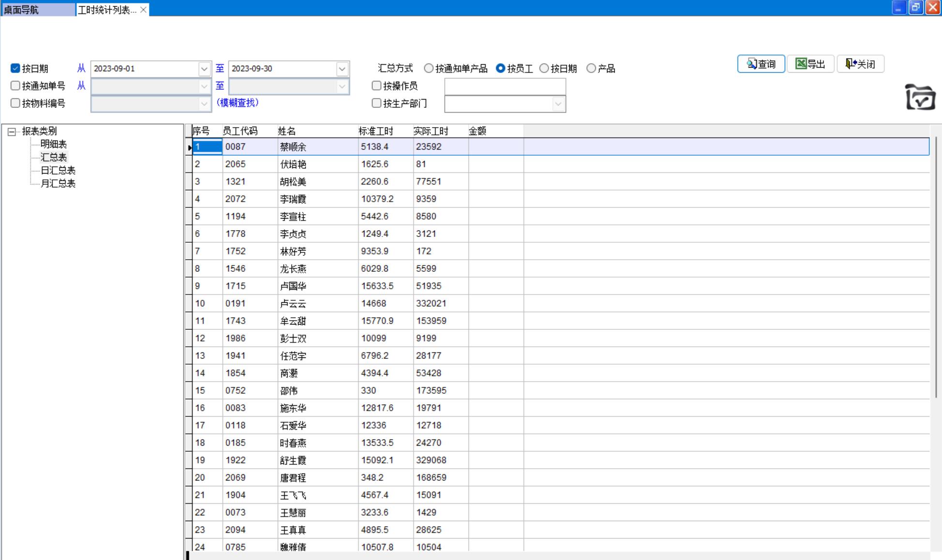Close the 工时统计列表 tab with X
The height and width of the screenshot is (560, 942).
click(144, 10)
